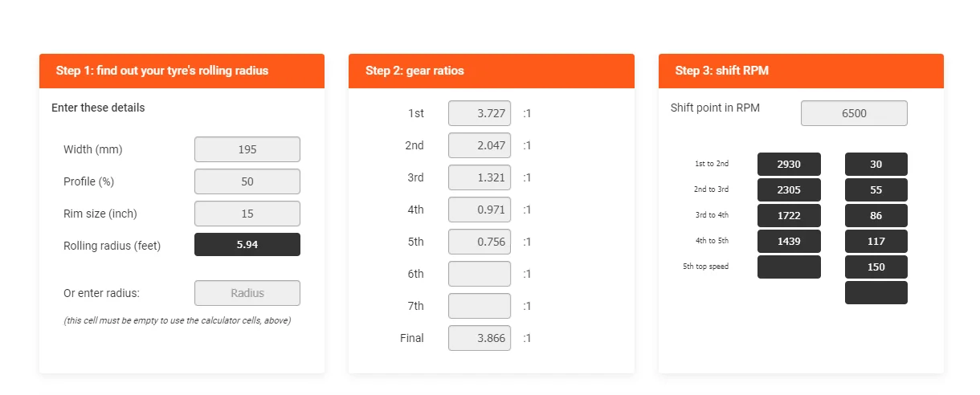Screen dimensions: 980x395
Task: Select the empty 7th gear field
Action: coord(480,306)
